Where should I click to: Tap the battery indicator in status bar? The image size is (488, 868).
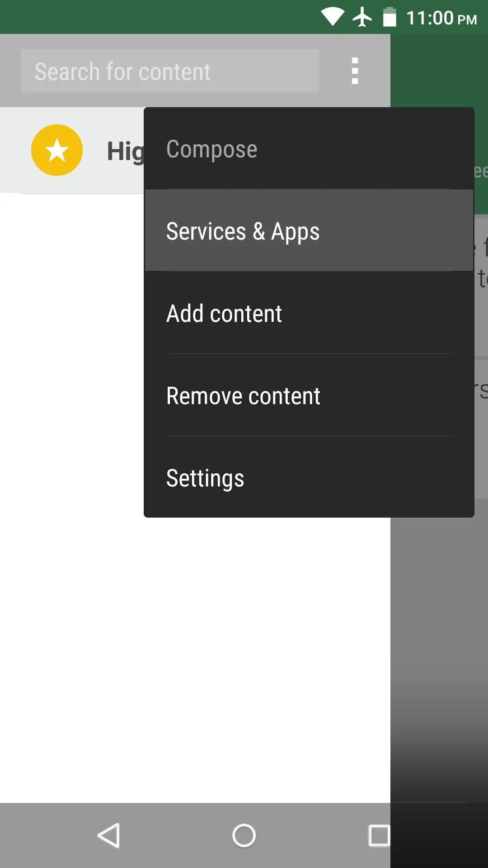[x=389, y=17]
